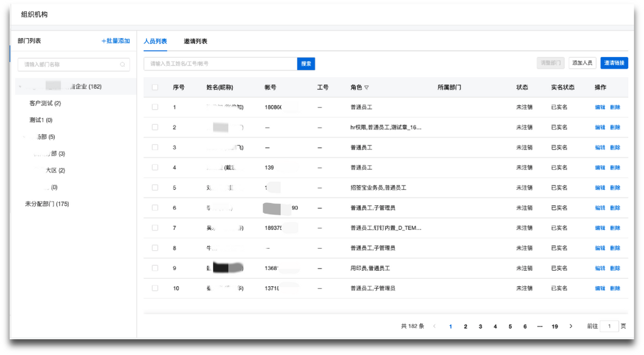This screenshot has width=644, height=355.
Task: Select the sub-department ending 部 (3)
Action: click(49, 154)
